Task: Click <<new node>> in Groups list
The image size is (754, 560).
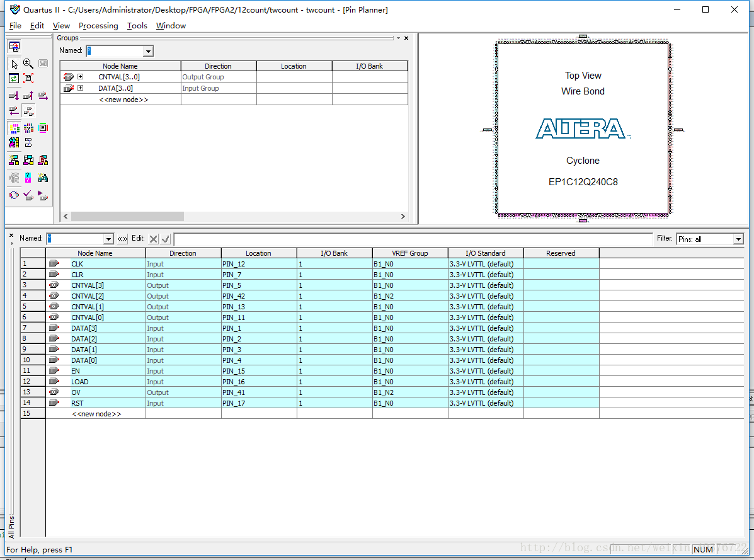Action: (123, 100)
